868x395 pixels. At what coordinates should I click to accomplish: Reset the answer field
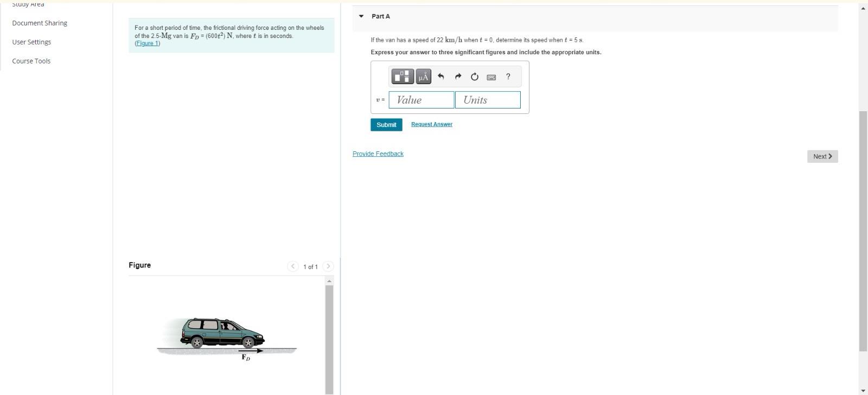(x=475, y=77)
